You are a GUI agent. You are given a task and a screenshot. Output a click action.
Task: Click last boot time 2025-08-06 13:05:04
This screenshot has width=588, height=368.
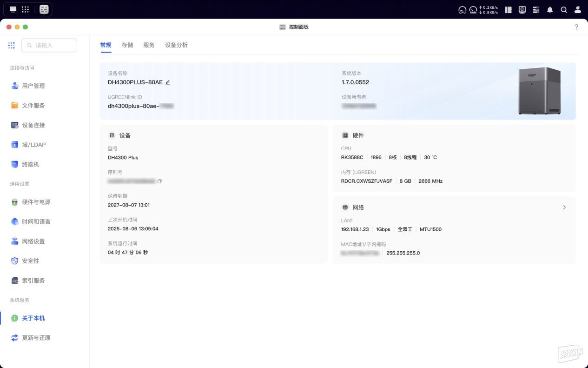tap(133, 229)
